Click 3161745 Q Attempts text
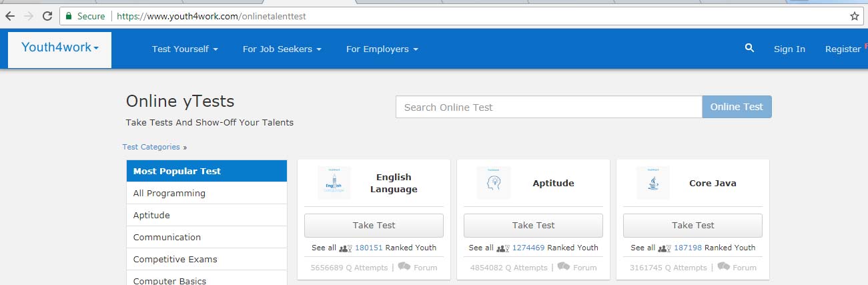 668,268
